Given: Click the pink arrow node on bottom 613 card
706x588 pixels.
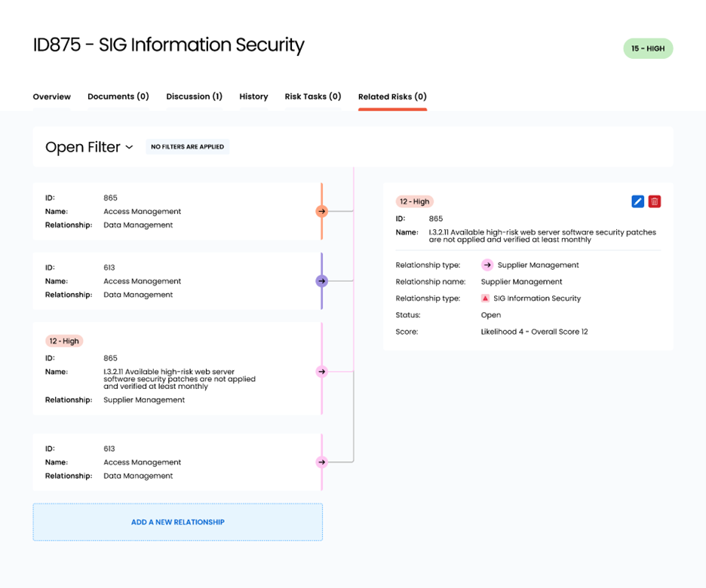Looking at the screenshot, I should click(321, 462).
